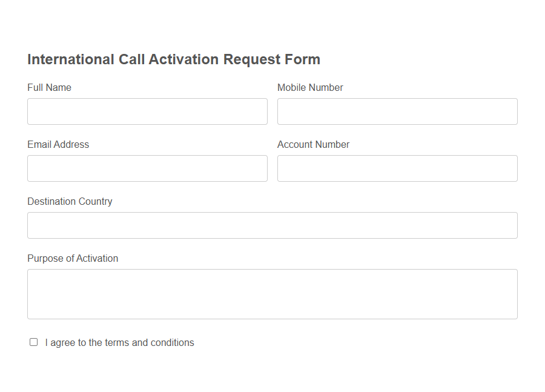Screen dimensions: 545x392
Task: Focus the Account Number input
Action: (397, 168)
